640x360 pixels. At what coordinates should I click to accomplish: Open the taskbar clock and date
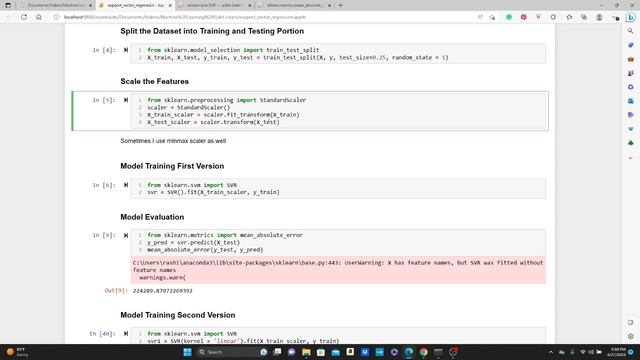click(x=616, y=352)
